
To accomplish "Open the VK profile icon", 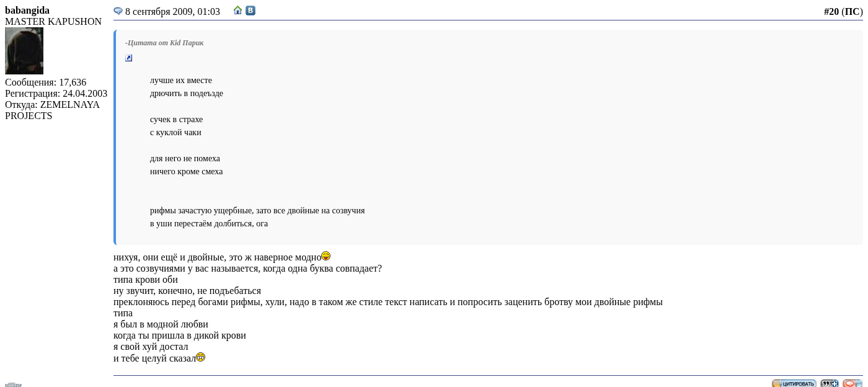I will tap(250, 11).
